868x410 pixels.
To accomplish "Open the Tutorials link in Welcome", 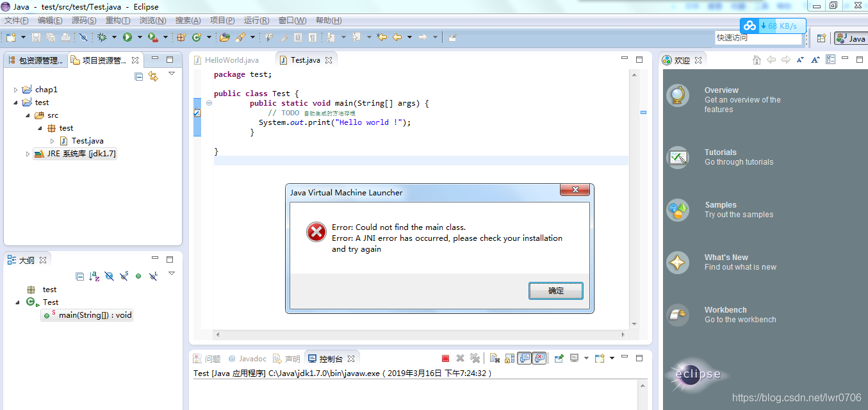I will 721,152.
